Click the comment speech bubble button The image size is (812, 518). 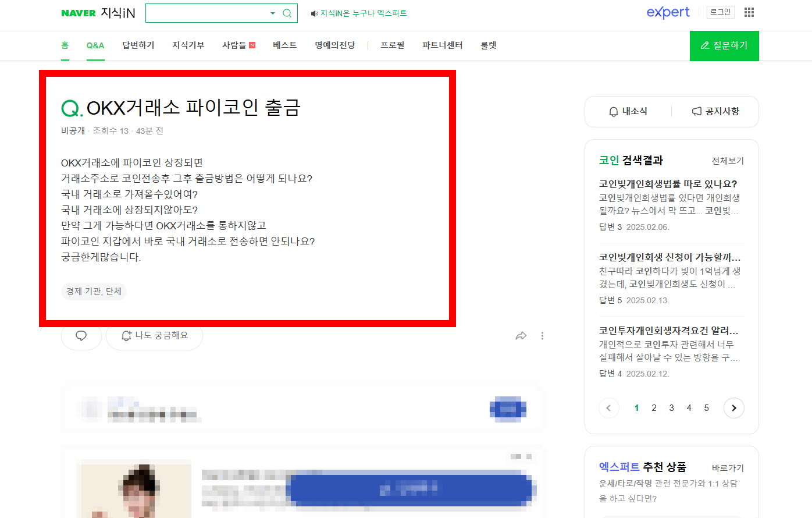point(81,336)
